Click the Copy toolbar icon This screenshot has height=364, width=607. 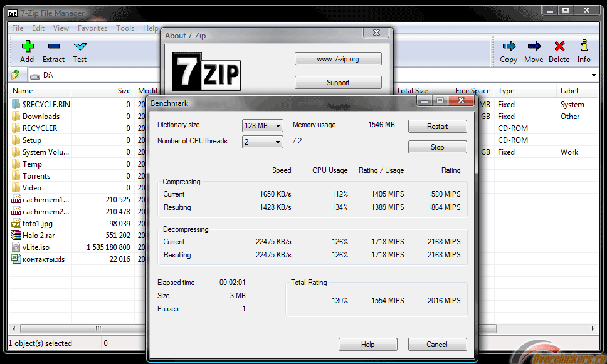click(x=509, y=46)
